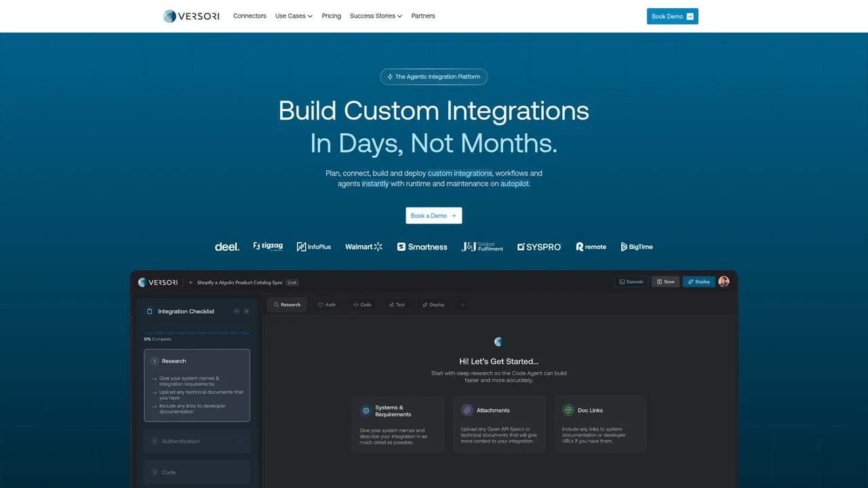Click the SYSPRO customer logo
Image resolution: width=868 pixels, height=488 pixels.
tap(539, 247)
